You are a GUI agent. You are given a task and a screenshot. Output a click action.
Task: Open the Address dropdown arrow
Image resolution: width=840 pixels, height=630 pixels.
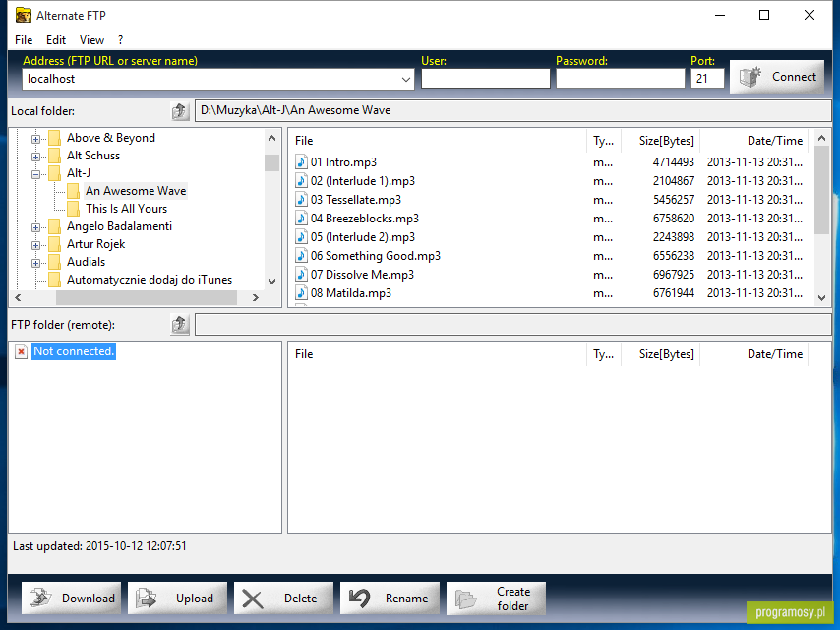[x=405, y=80]
